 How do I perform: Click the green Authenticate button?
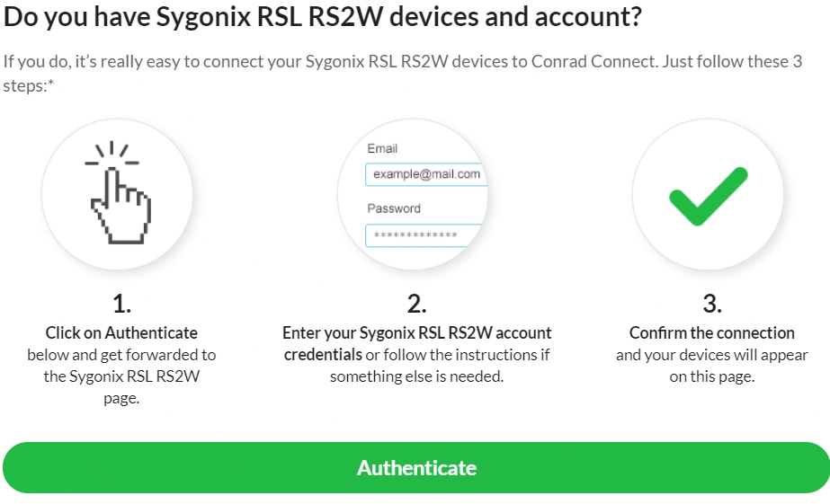point(416,467)
